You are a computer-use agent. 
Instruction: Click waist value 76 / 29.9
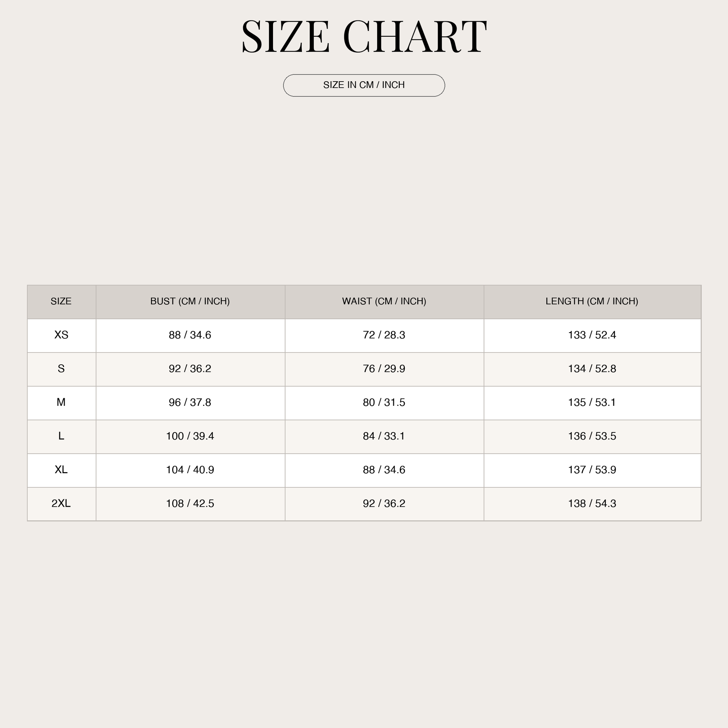pos(384,368)
